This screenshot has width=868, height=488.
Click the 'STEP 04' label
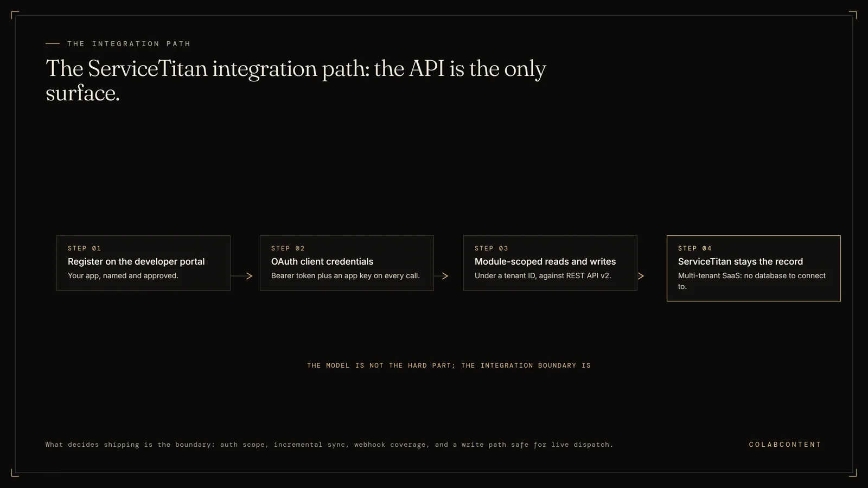[x=694, y=248]
